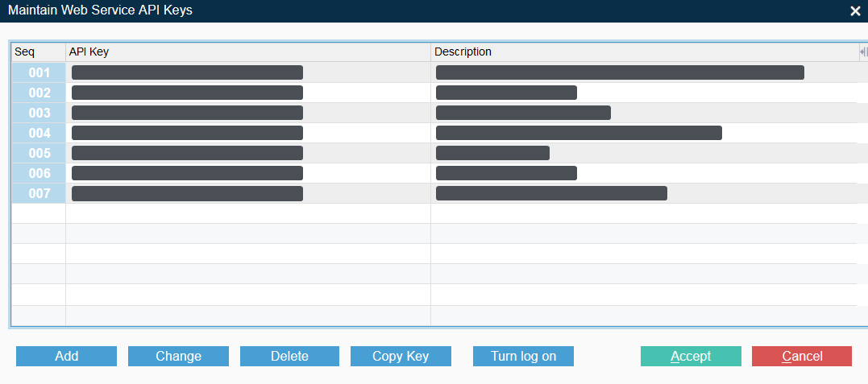Click the Description column header
This screenshot has width=868, height=384.
pyautogui.click(x=643, y=52)
